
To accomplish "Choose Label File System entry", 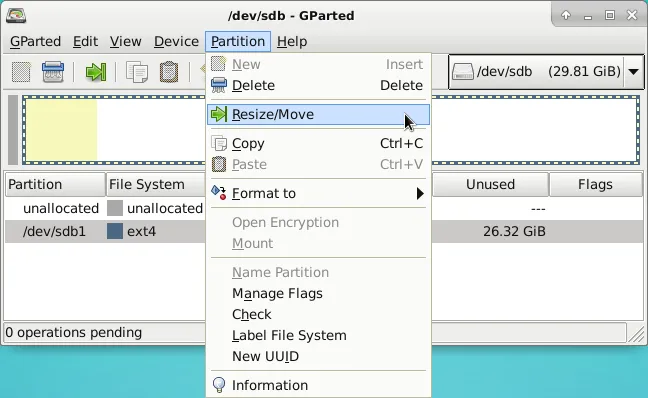I will coord(318,335).
